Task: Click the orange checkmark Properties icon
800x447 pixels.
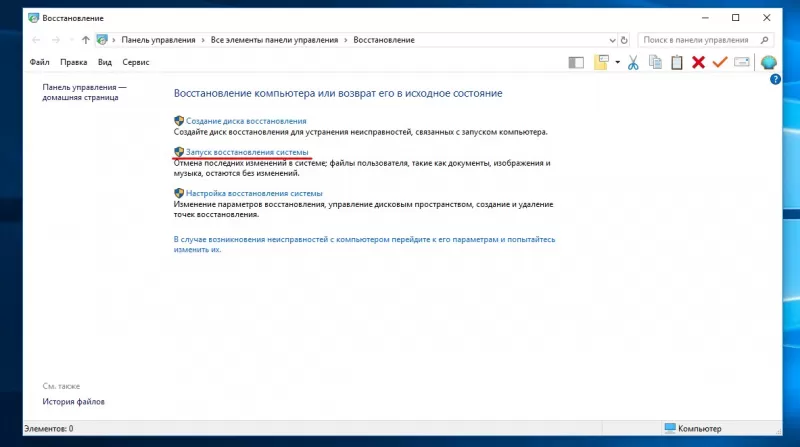Action: tap(720, 62)
